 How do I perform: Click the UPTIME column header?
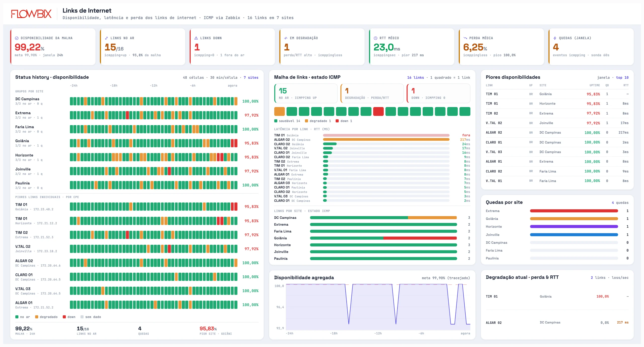click(594, 85)
